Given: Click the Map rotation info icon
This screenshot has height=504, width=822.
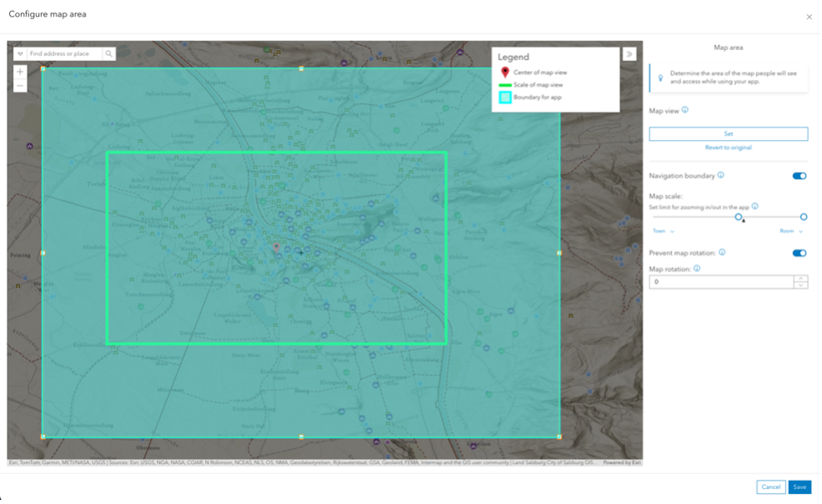Looking at the screenshot, I should coord(696,268).
